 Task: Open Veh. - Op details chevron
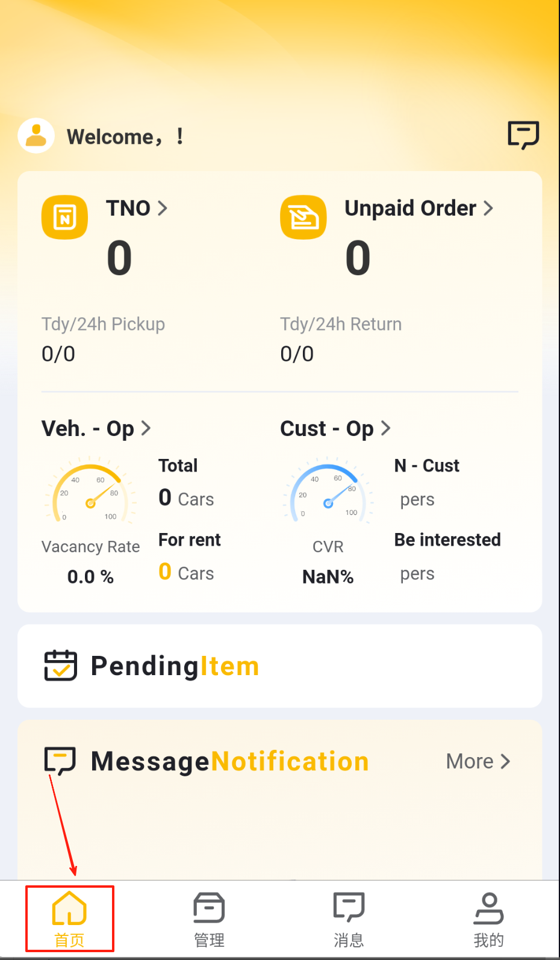(x=146, y=428)
